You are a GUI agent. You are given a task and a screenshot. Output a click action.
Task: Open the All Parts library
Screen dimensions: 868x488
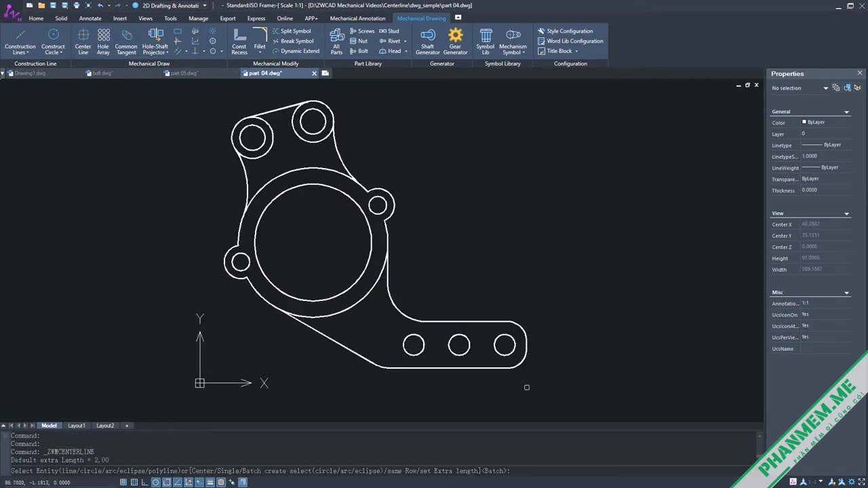pyautogui.click(x=336, y=41)
